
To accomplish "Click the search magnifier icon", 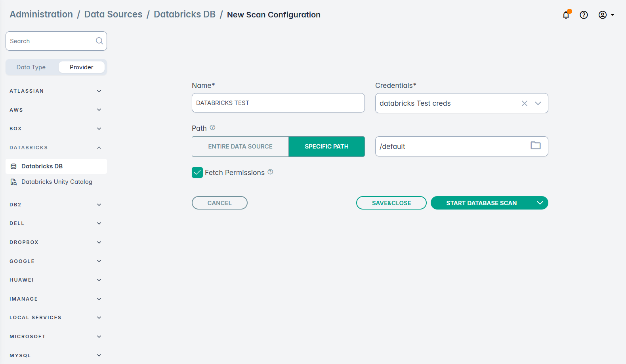I will point(99,41).
